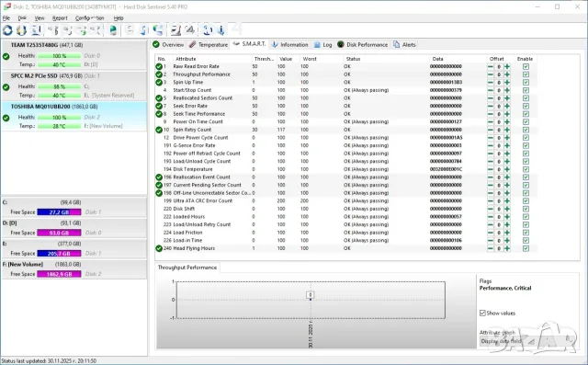The image size is (588, 365).
Task: Toggle Enable checkbox for Spin Retry Count
Action: [526, 130]
